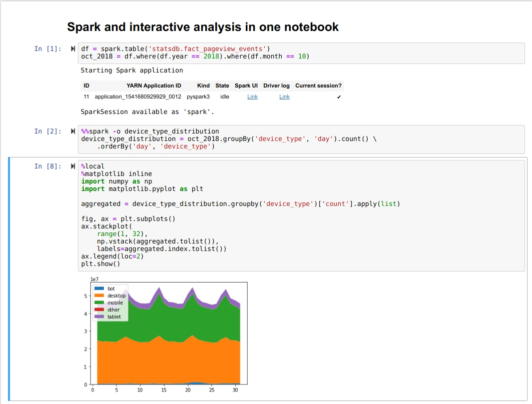Click the stacked area chart output
Image resolution: width=532 pixels, height=404 pixels.
[169, 335]
